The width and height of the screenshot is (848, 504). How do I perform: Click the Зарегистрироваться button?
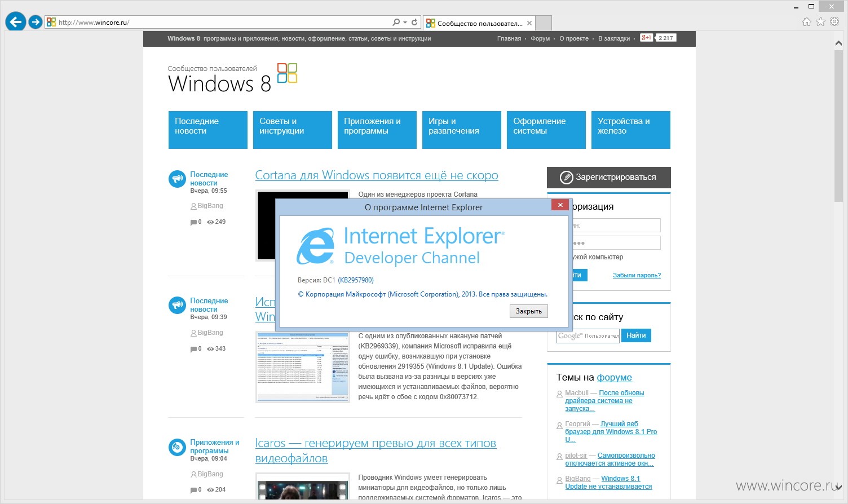609,177
